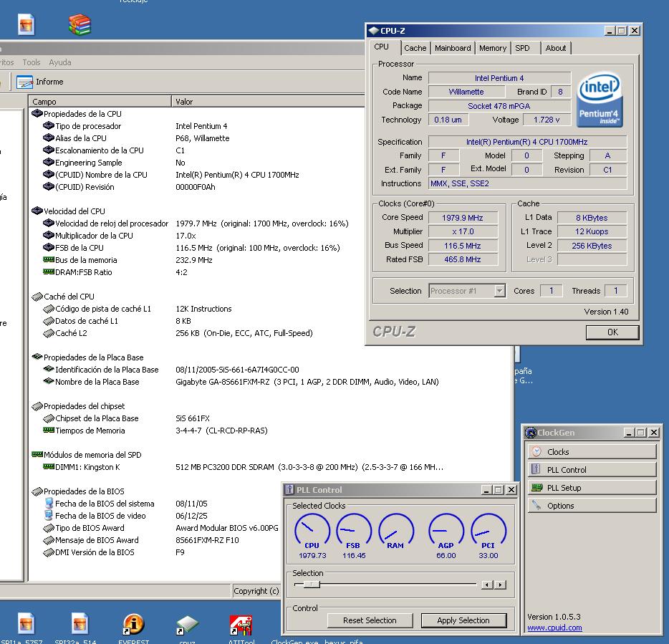Select the RAM clock gauge in PLL Control
669x644 pixels.
(396, 531)
